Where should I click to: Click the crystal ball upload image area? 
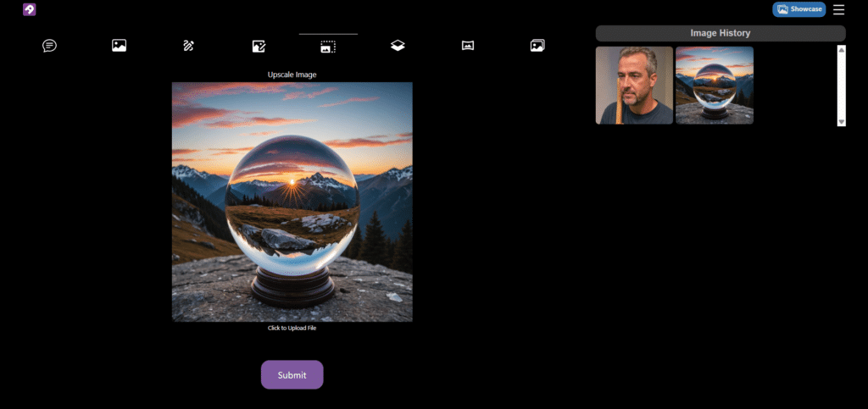pyautogui.click(x=292, y=202)
